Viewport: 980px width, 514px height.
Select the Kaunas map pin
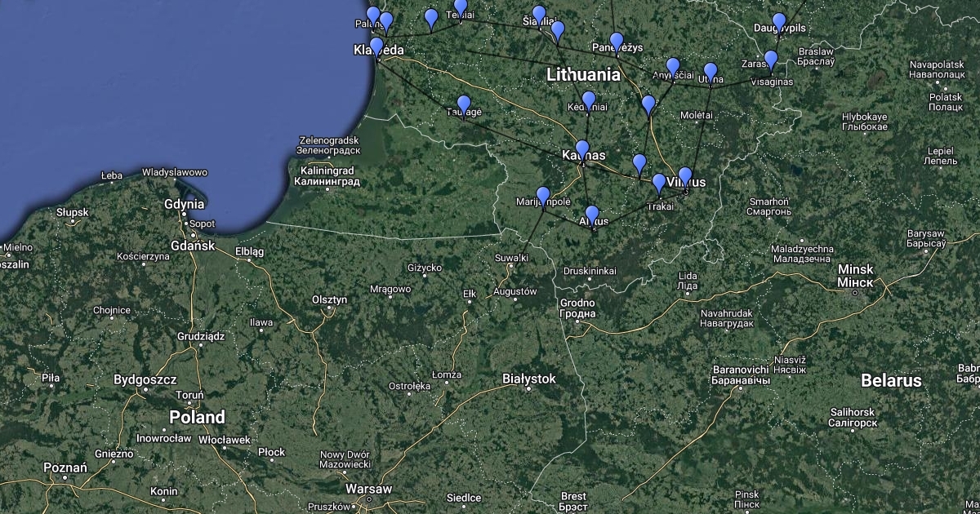point(581,150)
